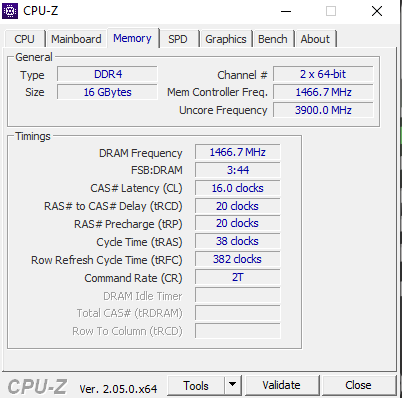
Task: Select the Memory tab
Action: click(132, 38)
